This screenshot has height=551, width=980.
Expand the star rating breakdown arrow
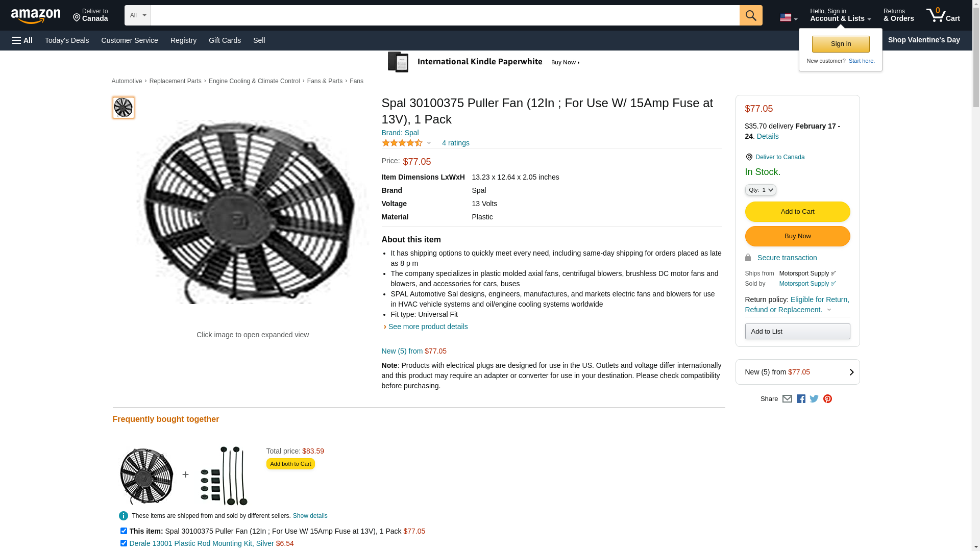coord(429,143)
